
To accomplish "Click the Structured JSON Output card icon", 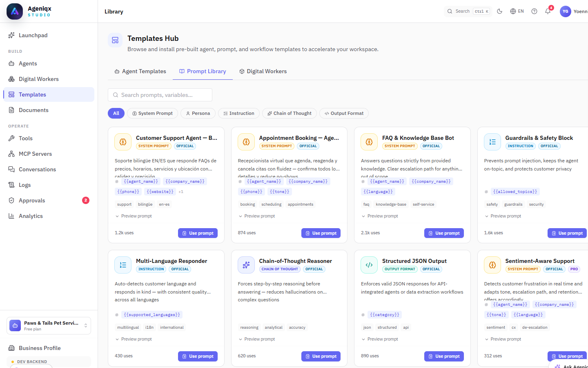I will [x=369, y=265].
